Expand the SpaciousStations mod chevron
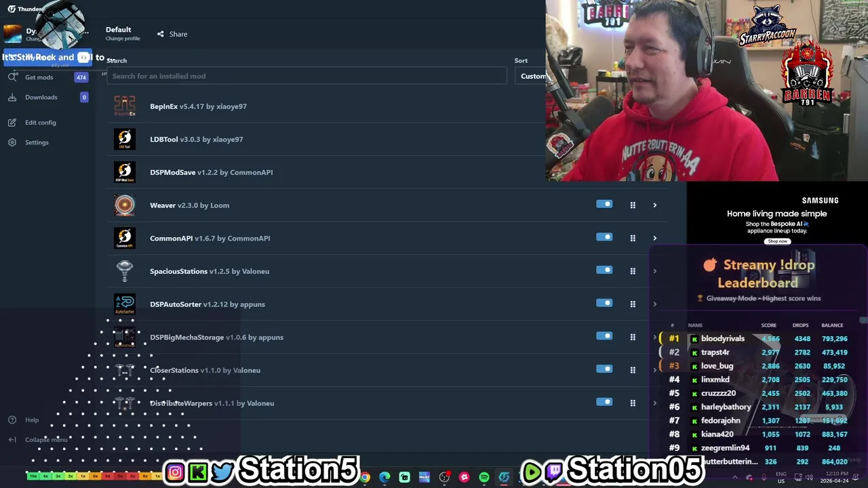868x488 pixels. (x=654, y=271)
